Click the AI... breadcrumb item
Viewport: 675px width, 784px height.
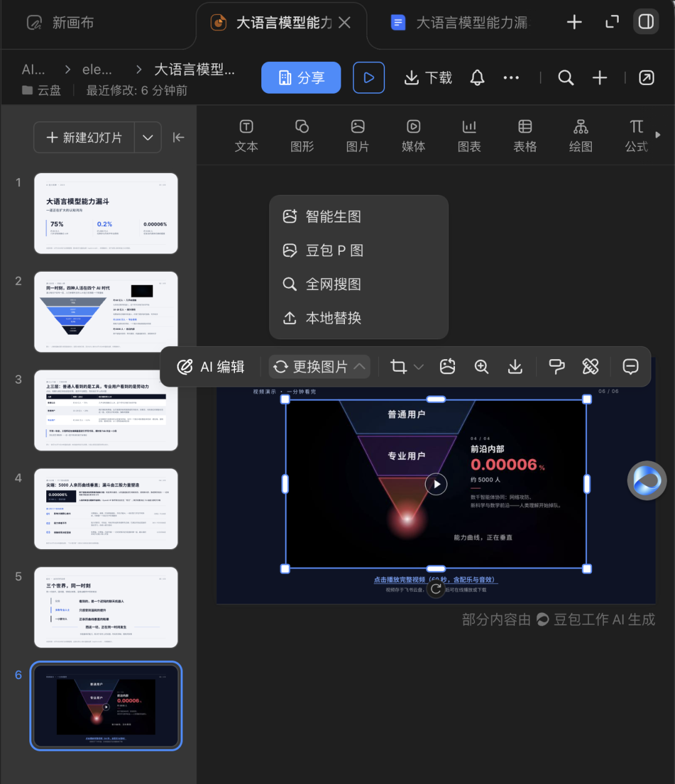(33, 69)
